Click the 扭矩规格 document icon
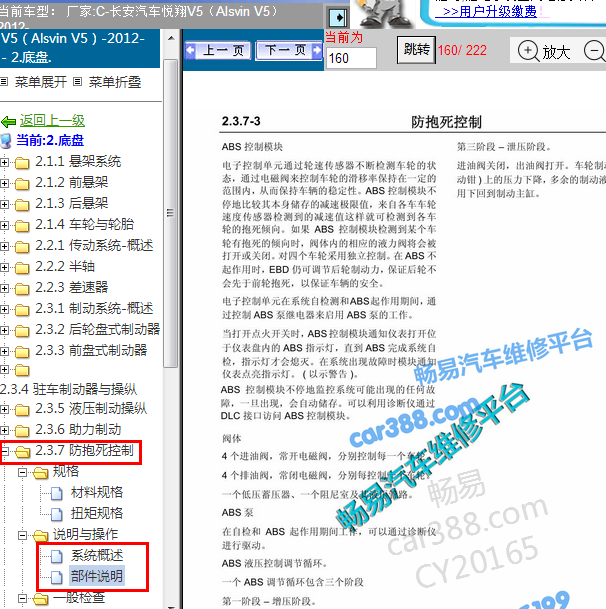This screenshot has height=609, width=606. 57,514
